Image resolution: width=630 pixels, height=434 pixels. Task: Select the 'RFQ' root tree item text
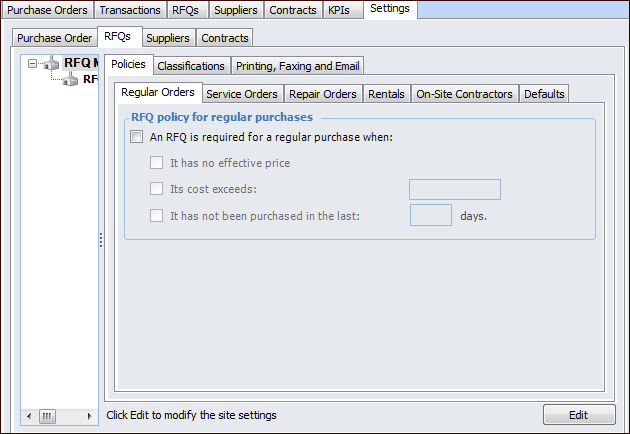click(81, 63)
